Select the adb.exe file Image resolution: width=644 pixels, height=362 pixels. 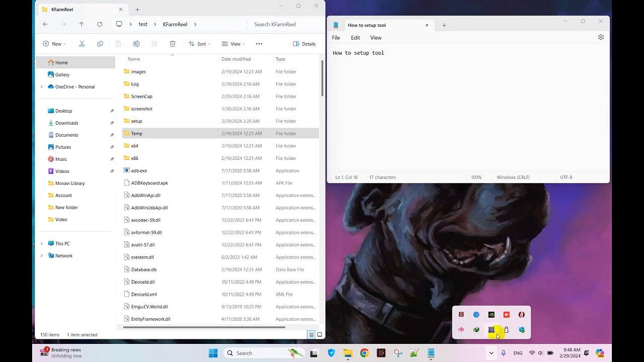point(220,170)
